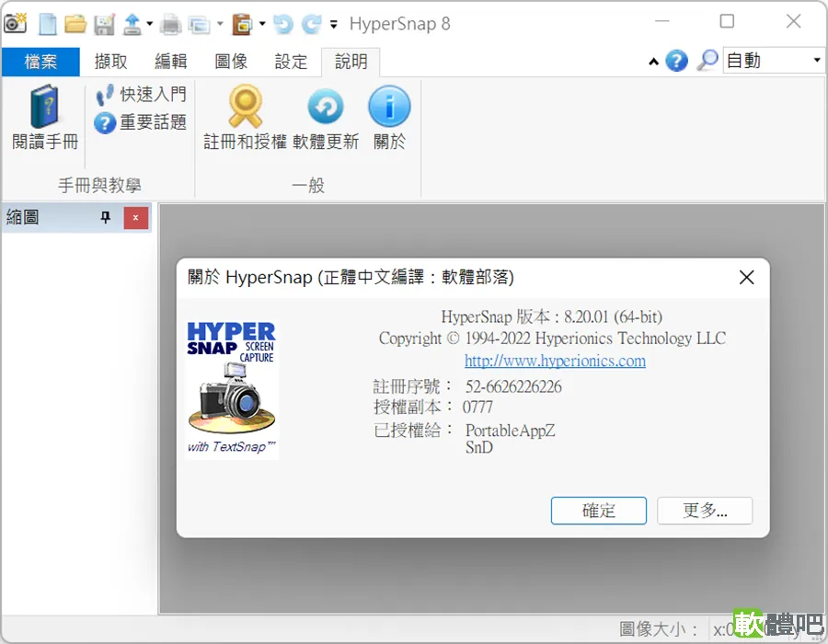Open 快速入門 quick start
The image size is (828, 644).
tap(141, 95)
